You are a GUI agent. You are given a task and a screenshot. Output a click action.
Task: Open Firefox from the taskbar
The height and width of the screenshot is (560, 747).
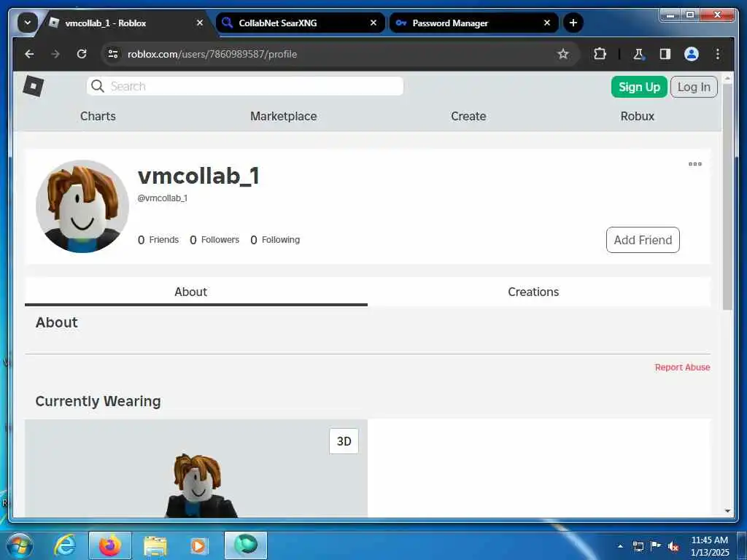click(x=109, y=545)
